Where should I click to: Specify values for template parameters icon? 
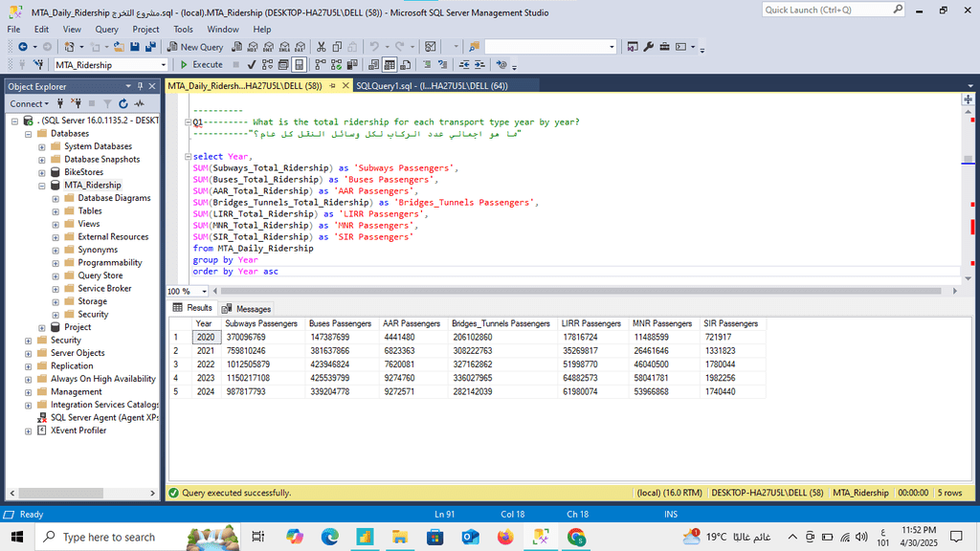(x=501, y=65)
